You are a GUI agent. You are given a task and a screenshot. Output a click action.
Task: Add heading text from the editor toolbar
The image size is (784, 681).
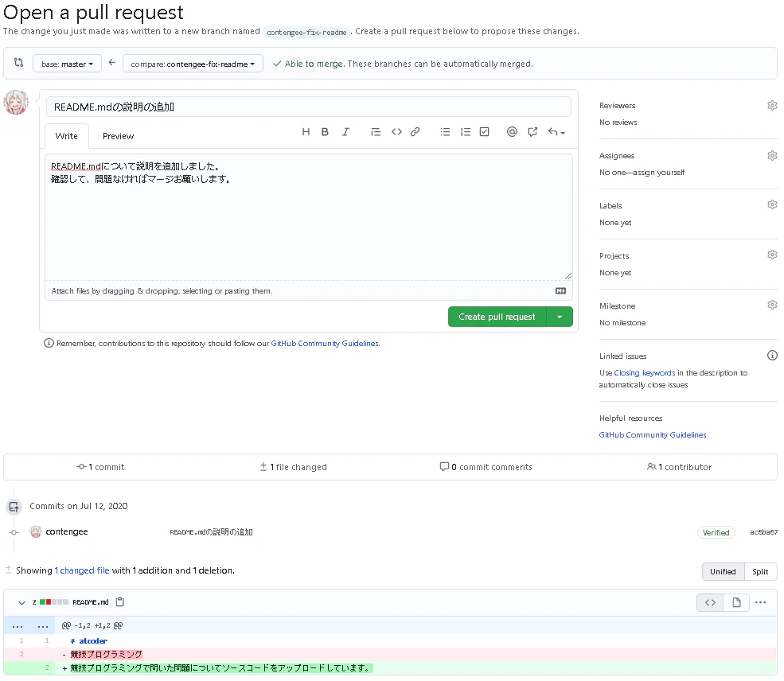(x=306, y=132)
